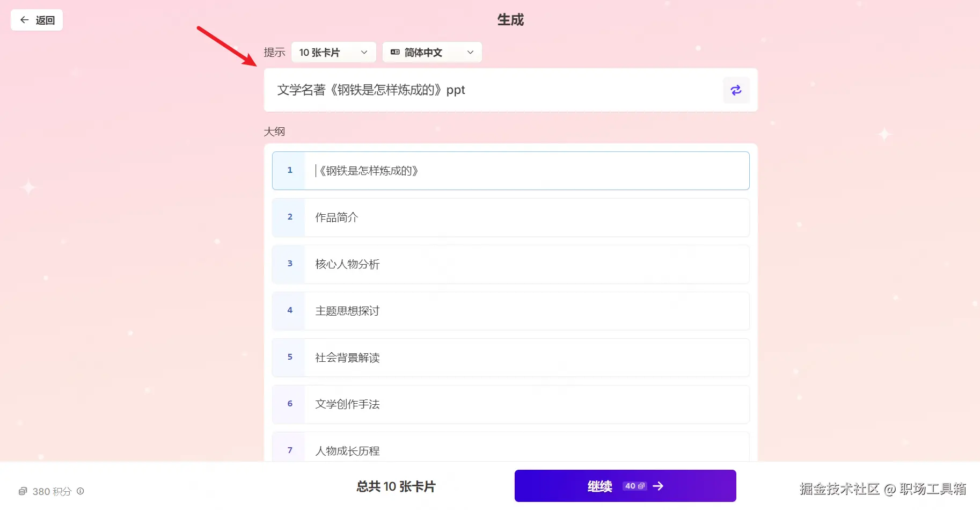This screenshot has width=980, height=510.
Task: Select outline card 文学创作手法
Action: (x=510, y=404)
